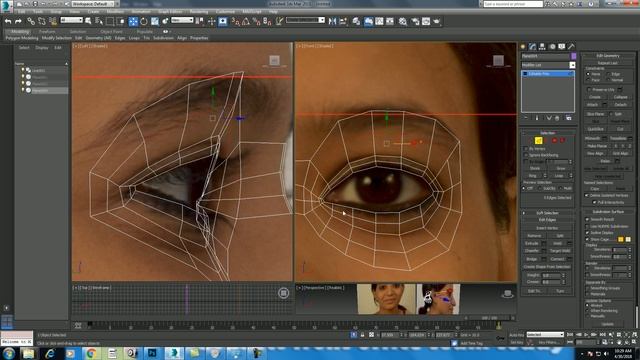Select the Element sub-object level icon

pyautogui.click(x=562, y=140)
